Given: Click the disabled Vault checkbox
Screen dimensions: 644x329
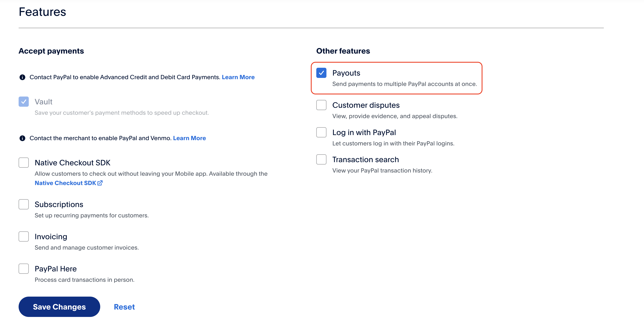Looking at the screenshot, I should 23,102.
